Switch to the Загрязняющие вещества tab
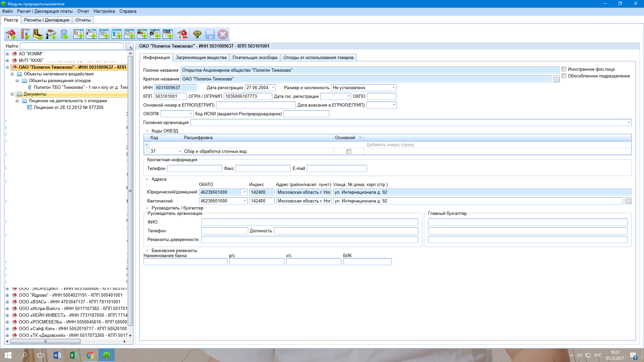644x362 pixels. [201, 58]
